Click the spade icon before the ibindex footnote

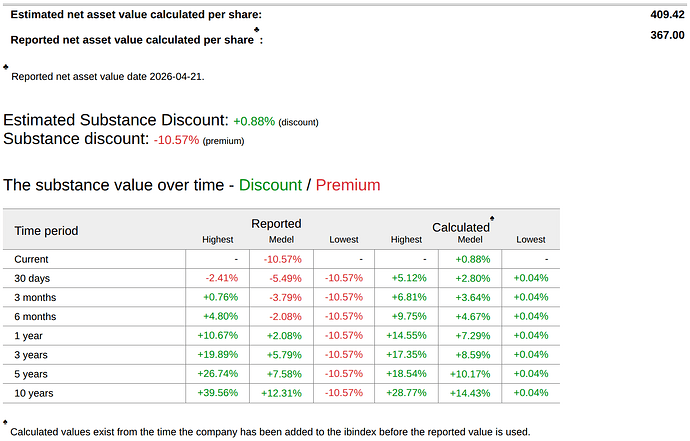point(5,422)
